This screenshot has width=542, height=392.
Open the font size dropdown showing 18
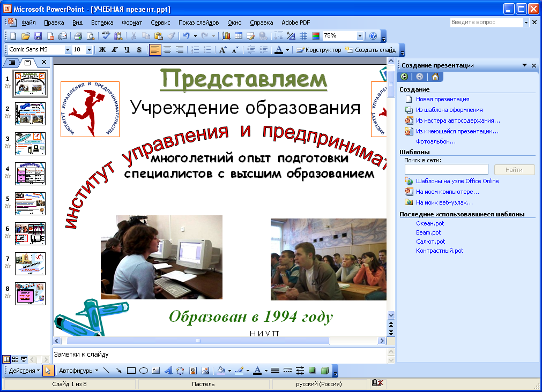[89, 50]
